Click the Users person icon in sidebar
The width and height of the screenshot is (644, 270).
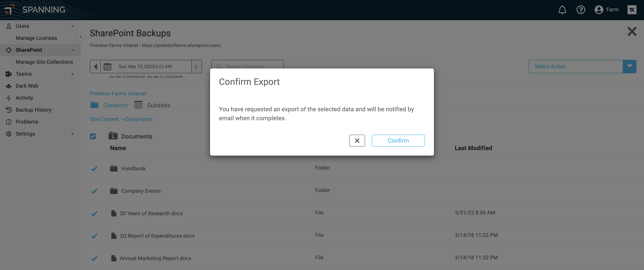[x=9, y=26]
